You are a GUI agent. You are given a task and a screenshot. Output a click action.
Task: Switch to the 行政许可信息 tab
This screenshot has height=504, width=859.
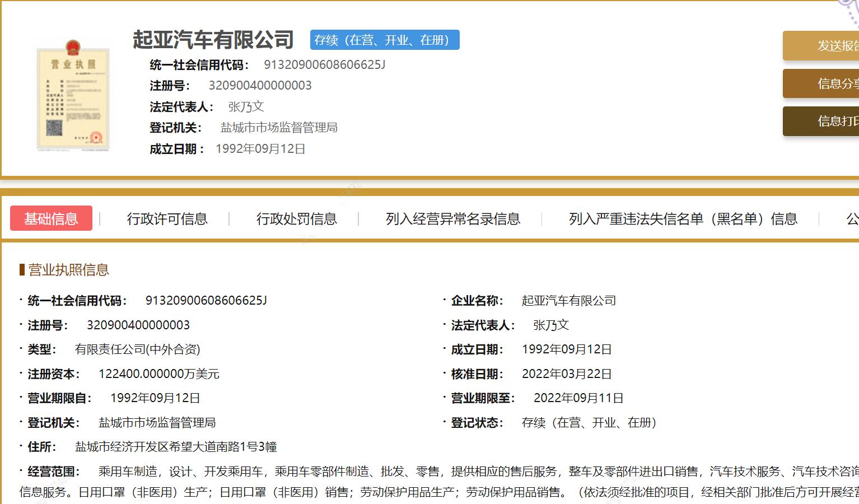[x=167, y=219]
